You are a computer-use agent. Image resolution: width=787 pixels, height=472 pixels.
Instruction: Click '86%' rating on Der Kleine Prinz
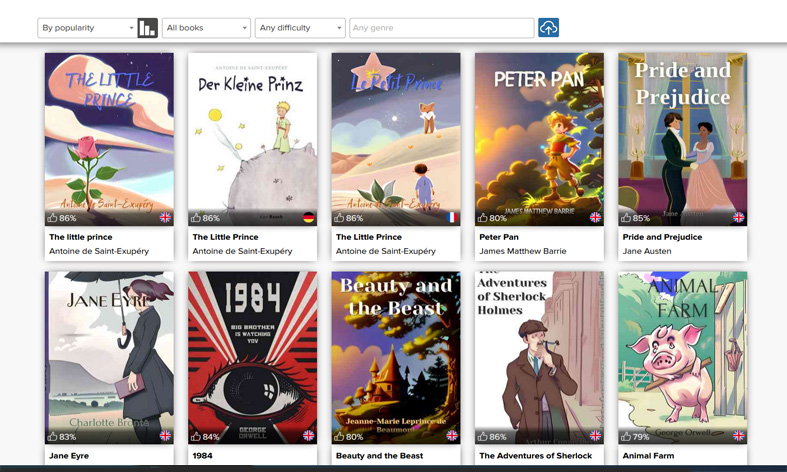point(211,218)
